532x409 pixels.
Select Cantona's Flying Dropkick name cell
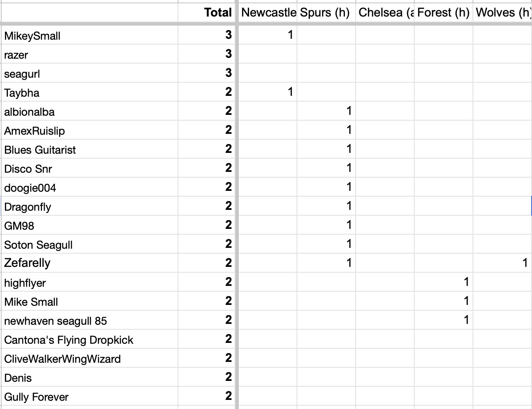pyautogui.click(x=90, y=339)
